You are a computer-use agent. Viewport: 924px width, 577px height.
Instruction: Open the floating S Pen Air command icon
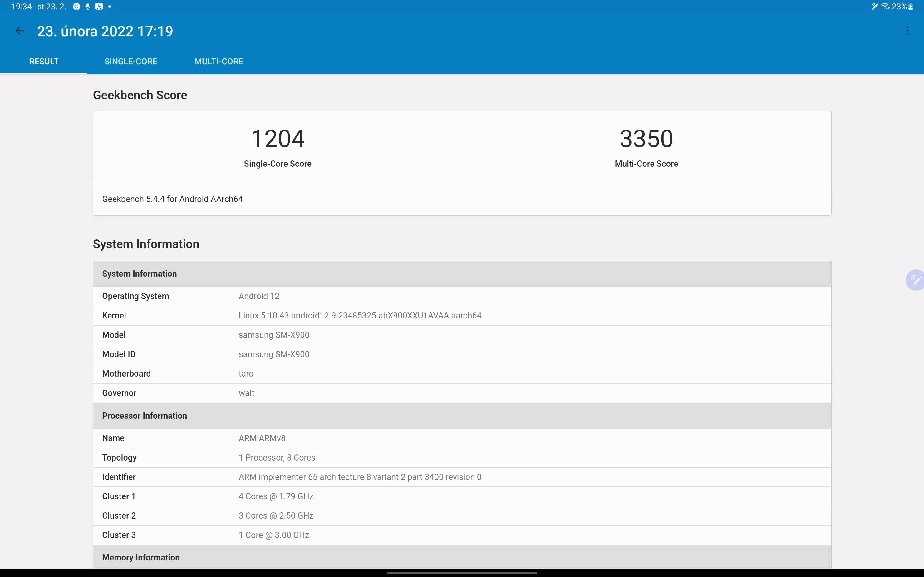pos(915,280)
